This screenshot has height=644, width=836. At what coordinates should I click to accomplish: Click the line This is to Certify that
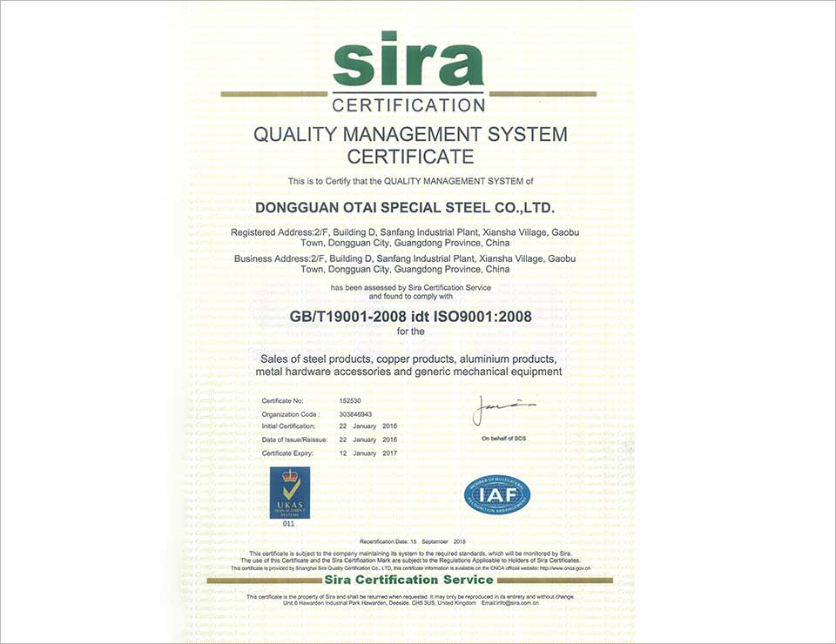tap(410, 181)
